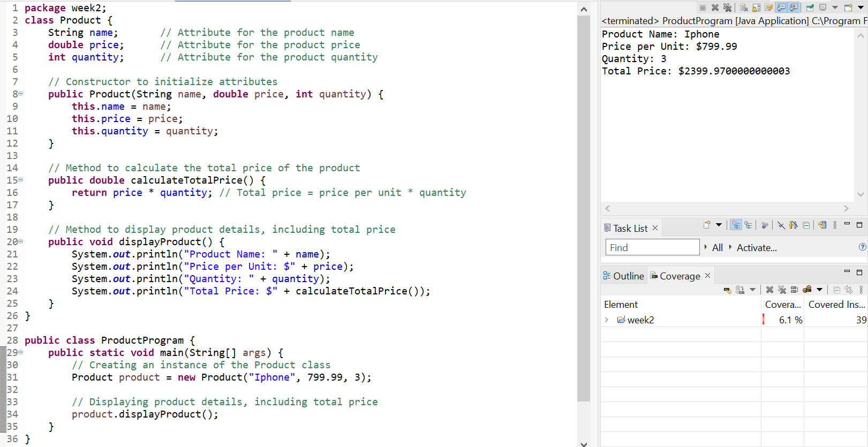Image resolution: width=868 pixels, height=447 pixels.
Task: Open the Dump Execution Data dropdown arrow
Action: point(752,290)
